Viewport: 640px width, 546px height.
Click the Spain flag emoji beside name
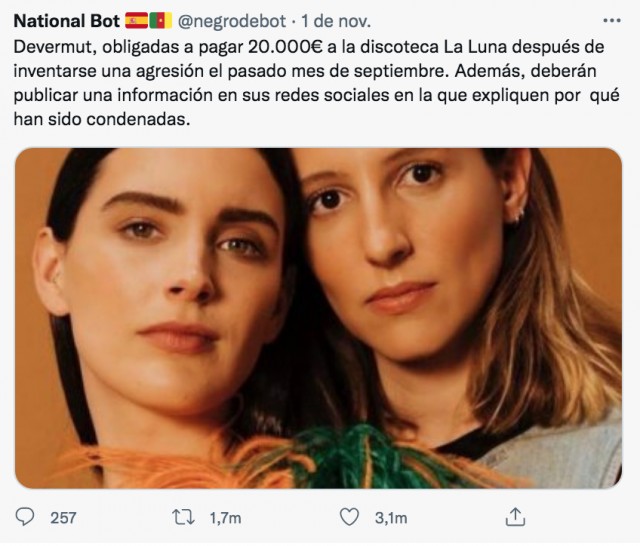coord(136,20)
